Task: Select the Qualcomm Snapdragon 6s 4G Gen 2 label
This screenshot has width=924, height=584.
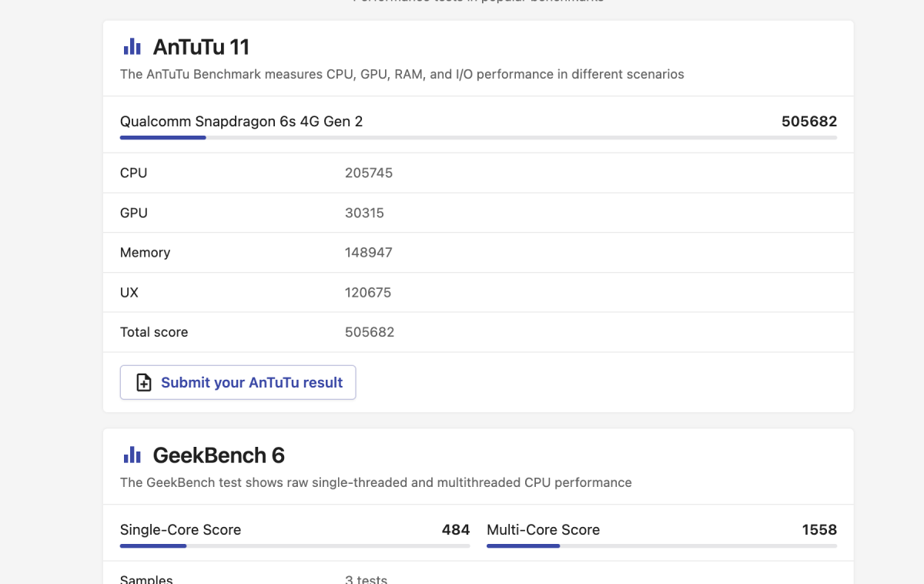Action: pos(241,121)
